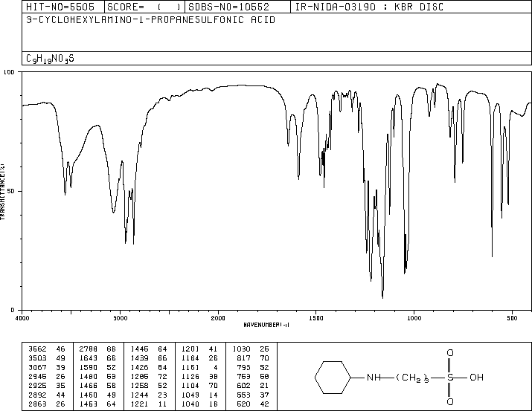Click the TRANSMITTANCE(%) vertical axis title
532x411 pixels.
2,192
